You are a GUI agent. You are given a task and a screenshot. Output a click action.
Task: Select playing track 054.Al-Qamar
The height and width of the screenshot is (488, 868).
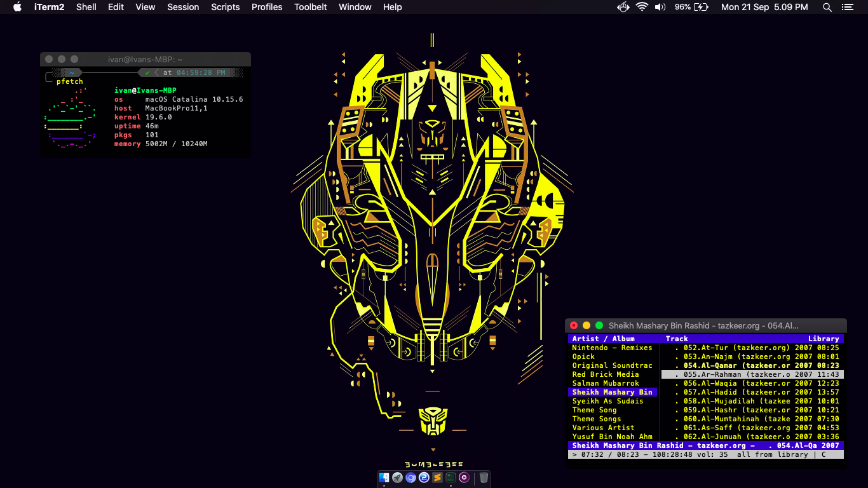pos(752,365)
